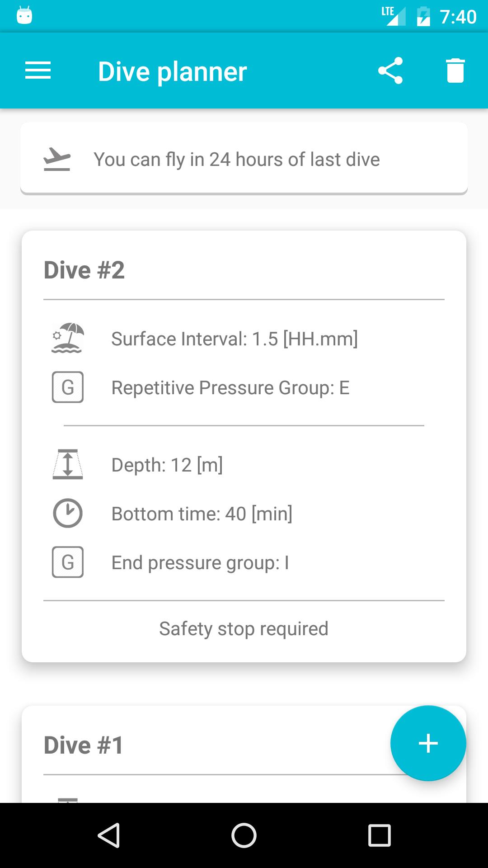
Task: Tap the Surface Interval 1.5 text
Action: (235, 339)
